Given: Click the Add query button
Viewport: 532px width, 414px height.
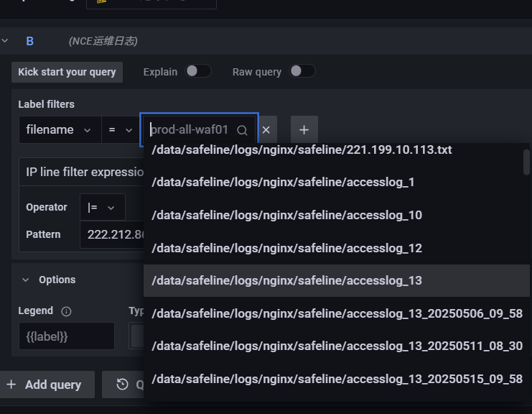Looking at the screenshot, I should point(45,385).
